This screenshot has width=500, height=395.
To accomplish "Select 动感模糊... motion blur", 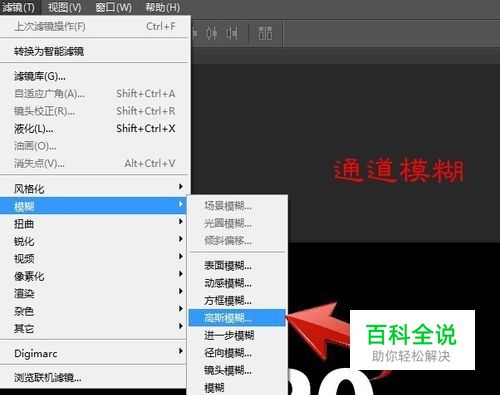I will point(237,283).
